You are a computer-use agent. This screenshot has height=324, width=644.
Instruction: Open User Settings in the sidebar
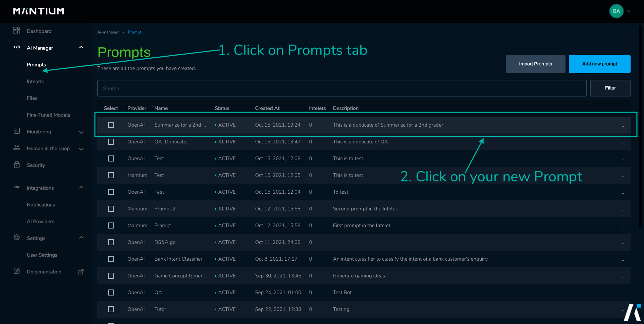(x=42, y=255)
